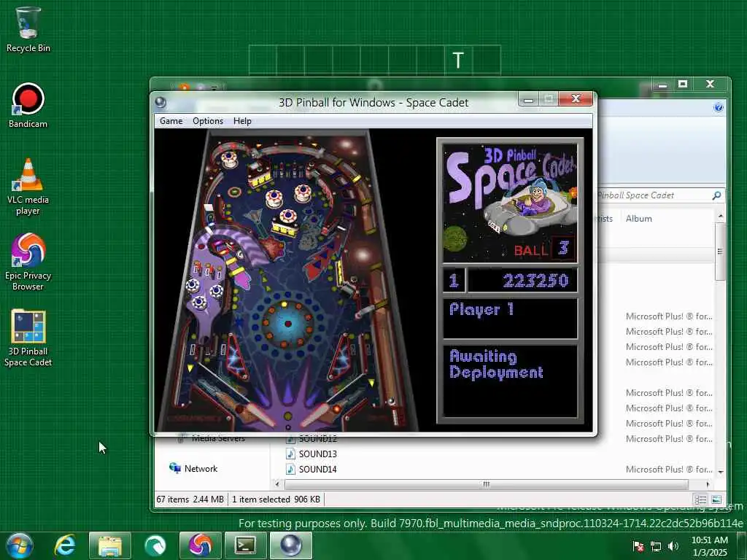The height and width of the screenshot is (560, 747).
Task: Click the Album column header in Explorer
Action: 638,219
